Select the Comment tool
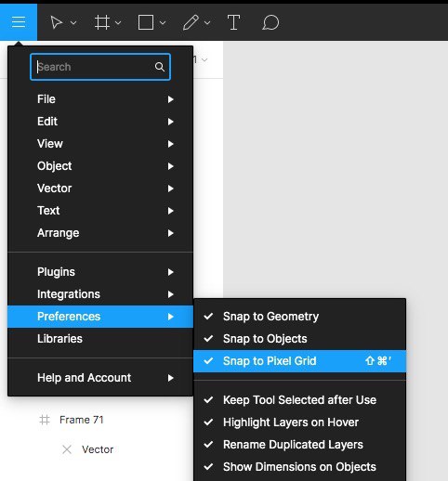This screenshot has width=448, height=481. click(270, 22)
